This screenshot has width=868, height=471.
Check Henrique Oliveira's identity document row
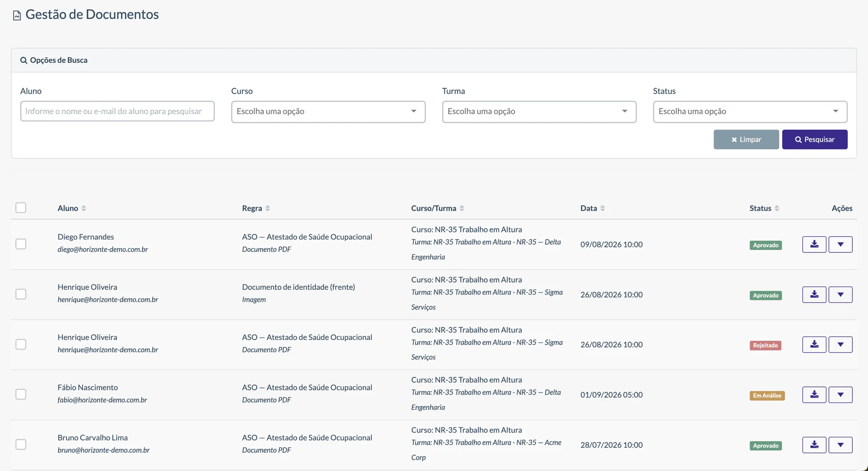coord(21,294)
